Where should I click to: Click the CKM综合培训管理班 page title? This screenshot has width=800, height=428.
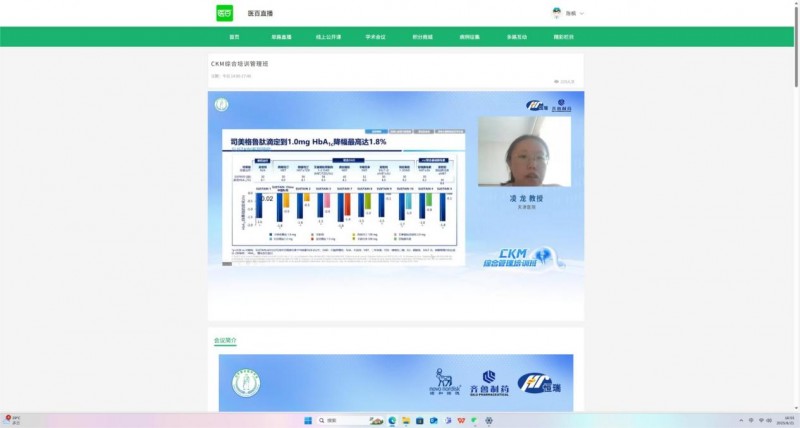click(x=239, y=64)
